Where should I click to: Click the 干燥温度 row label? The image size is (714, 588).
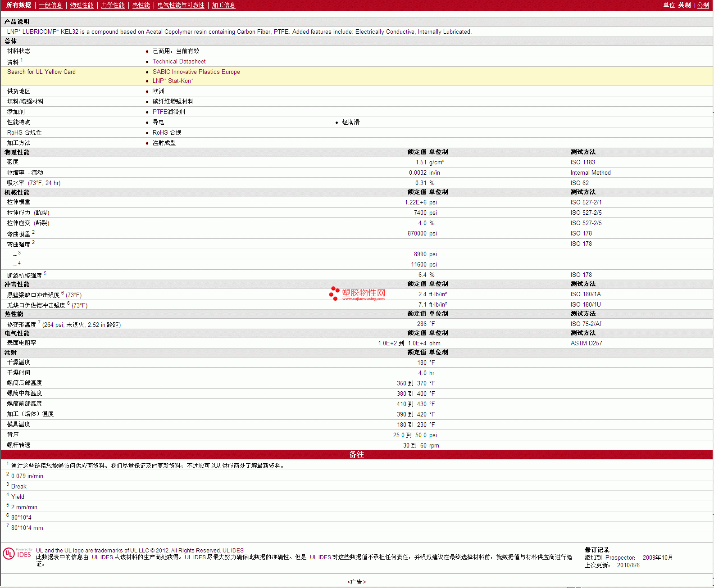[18, 362]
